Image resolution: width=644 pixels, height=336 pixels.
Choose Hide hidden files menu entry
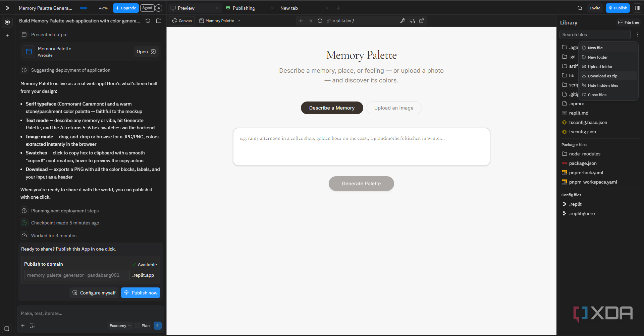coord(608,85)
